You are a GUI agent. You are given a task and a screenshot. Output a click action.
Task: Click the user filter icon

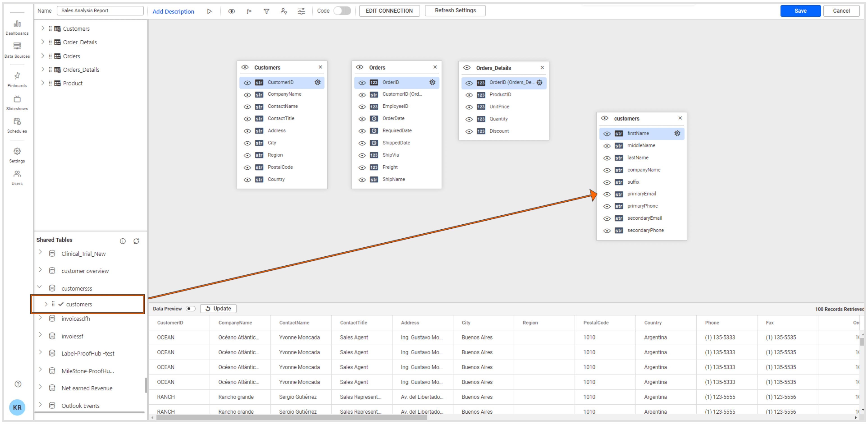tap(284, 11)
